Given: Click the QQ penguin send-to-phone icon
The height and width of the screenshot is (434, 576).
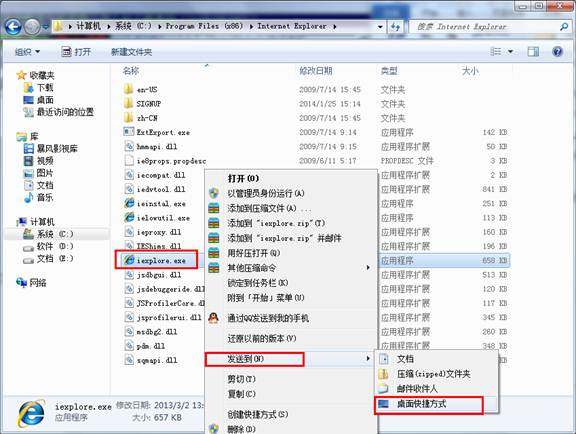Looking at the screenshot, I should [214, 318].
